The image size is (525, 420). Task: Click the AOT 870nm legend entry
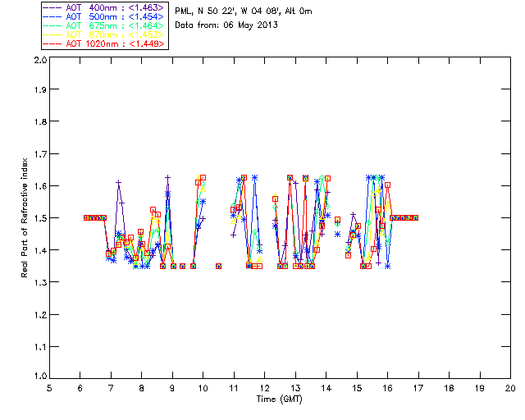click(x=104, y=34)
